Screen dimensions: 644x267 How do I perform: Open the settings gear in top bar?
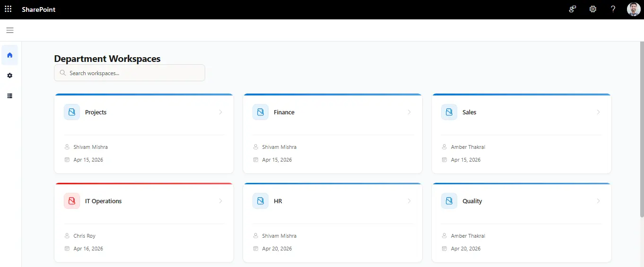[x=593, y=9]
